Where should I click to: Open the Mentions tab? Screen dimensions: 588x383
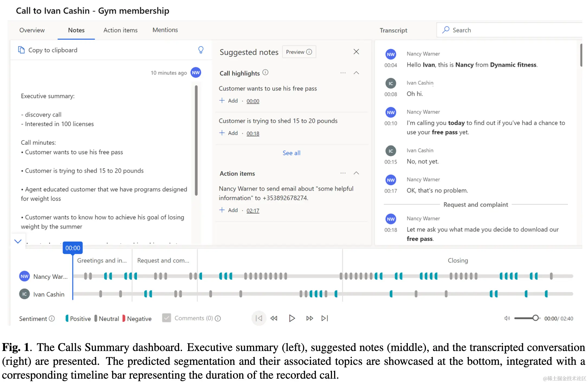pos(165,30)
